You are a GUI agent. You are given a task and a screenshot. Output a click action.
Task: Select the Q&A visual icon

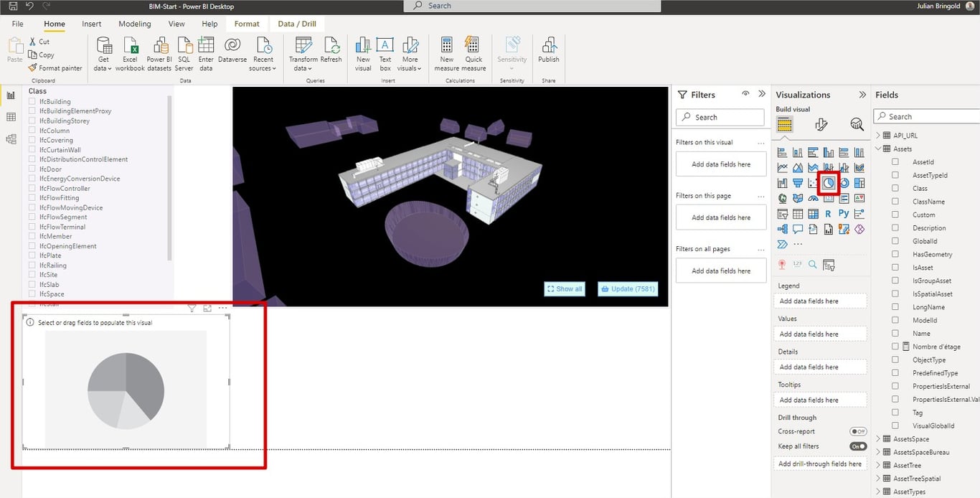798,230
